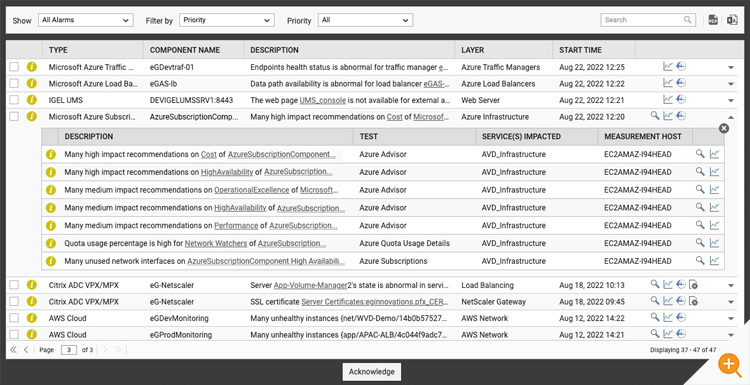The height and width of the screenshot is (385, 750).
Task: Open UMS_console link in IGEL description
Action: [323, 100]
